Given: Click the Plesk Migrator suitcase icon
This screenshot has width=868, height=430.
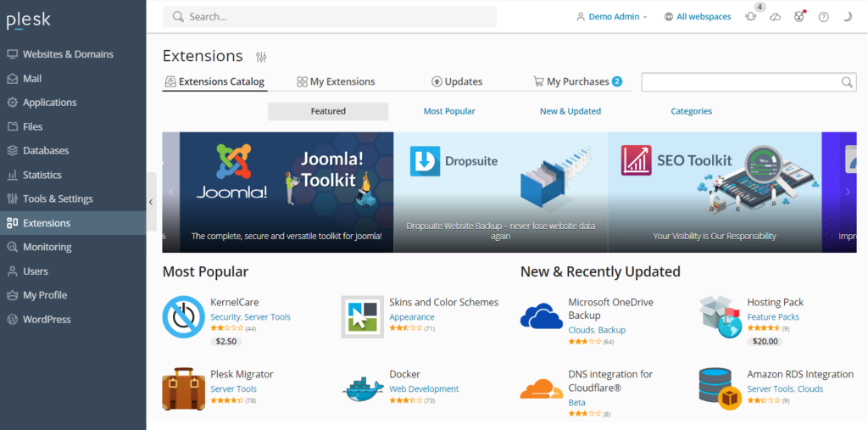Looking at the screenshot, I should click(183, 389).
